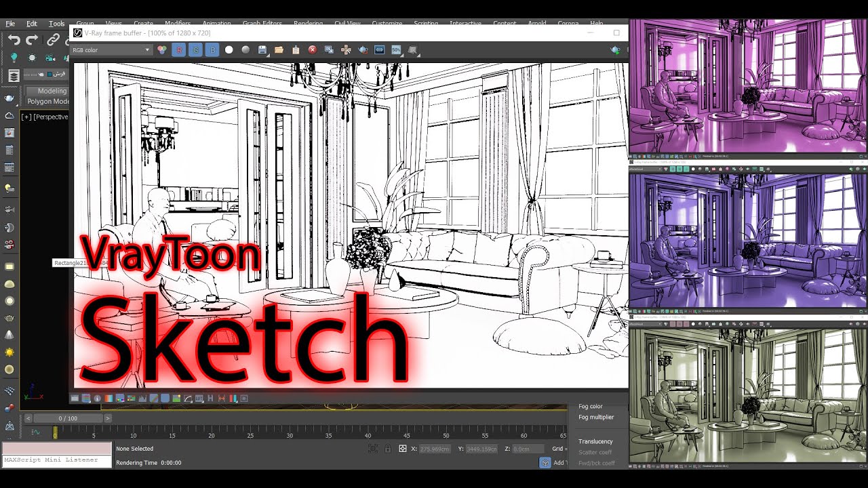Click the Translucency label
This screenshot has height=488, width=868.
point(595,441)
